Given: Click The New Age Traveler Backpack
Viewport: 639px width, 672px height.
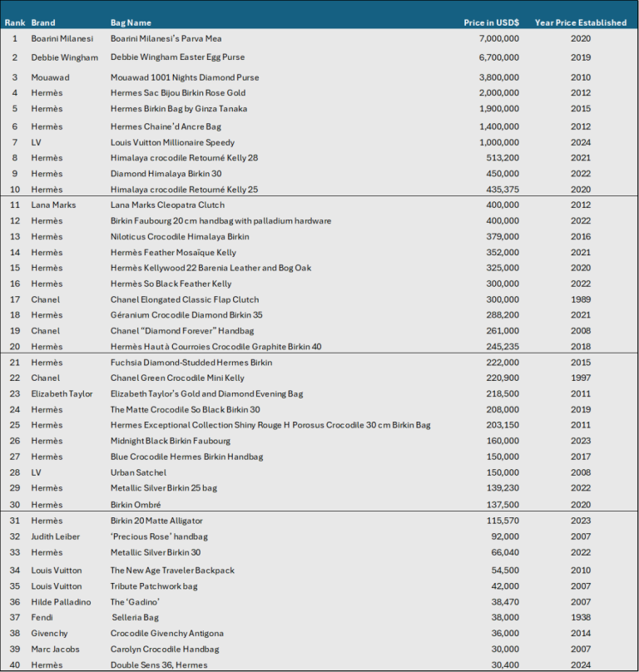Looking at the screenshot, I should (x=172, y=571).
